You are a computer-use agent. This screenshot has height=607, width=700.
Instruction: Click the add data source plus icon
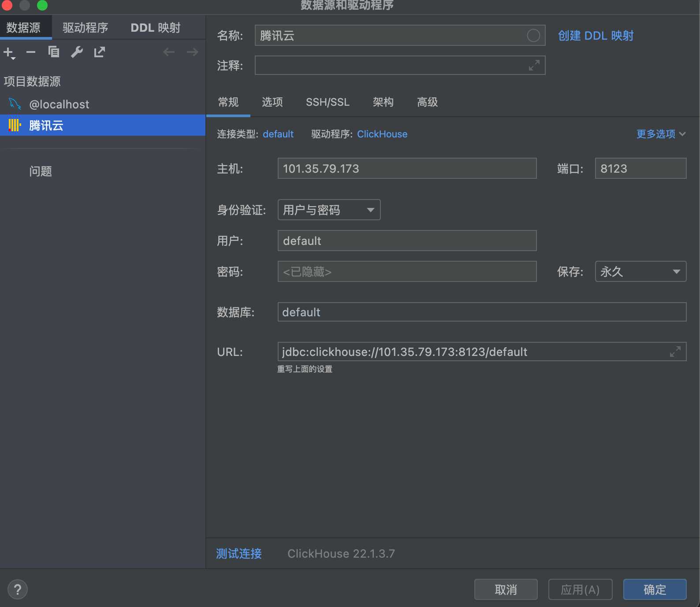(9, 52)
